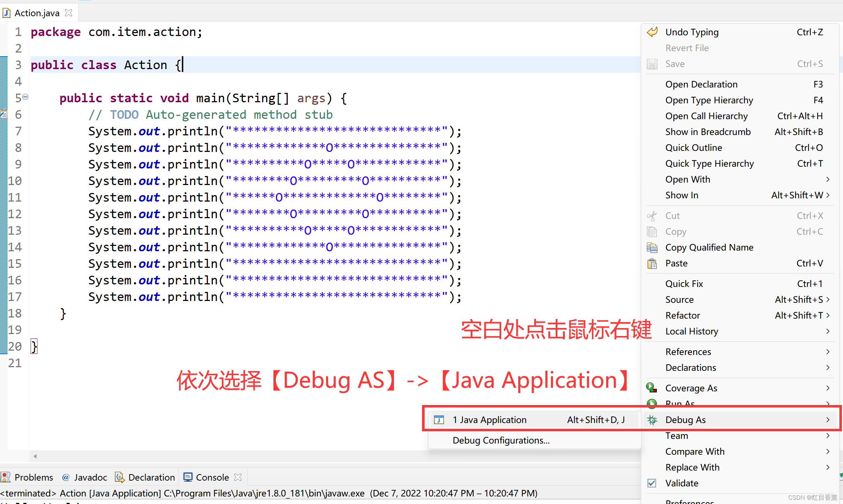Click the left arrow on horizontal scrollbar
The width and height of the screenshot is (843, 504).
coord(35,456)
